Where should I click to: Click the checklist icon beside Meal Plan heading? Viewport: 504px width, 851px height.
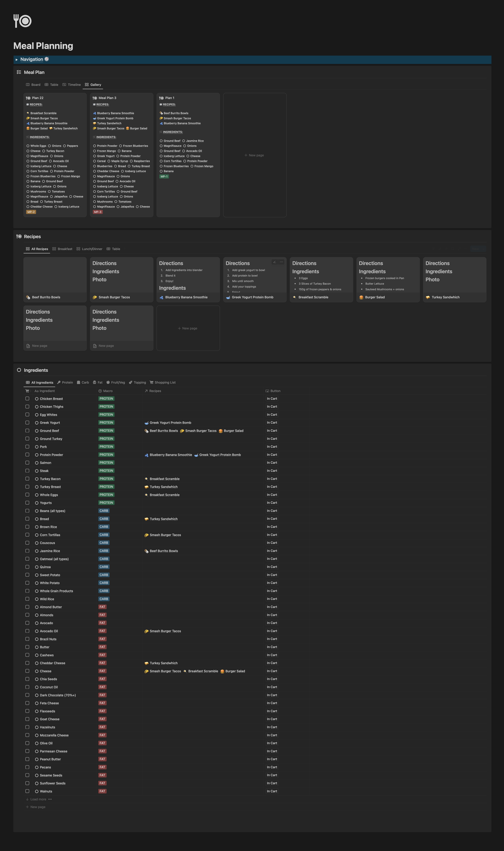point(19,72)
